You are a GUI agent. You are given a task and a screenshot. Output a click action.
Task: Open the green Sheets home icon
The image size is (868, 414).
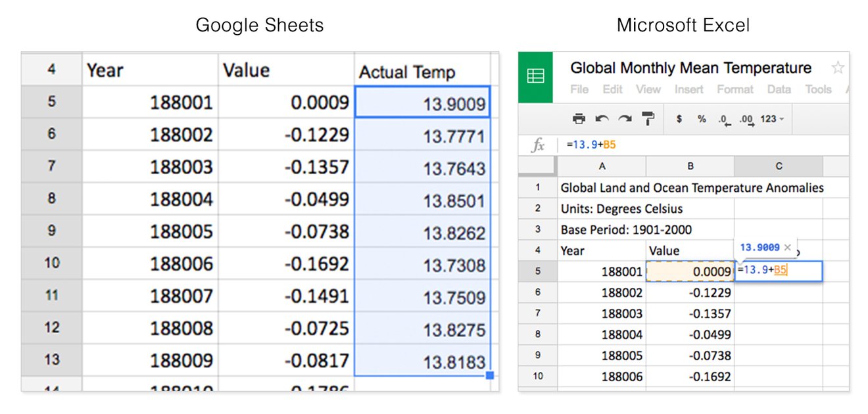click(x=535, y=77)
